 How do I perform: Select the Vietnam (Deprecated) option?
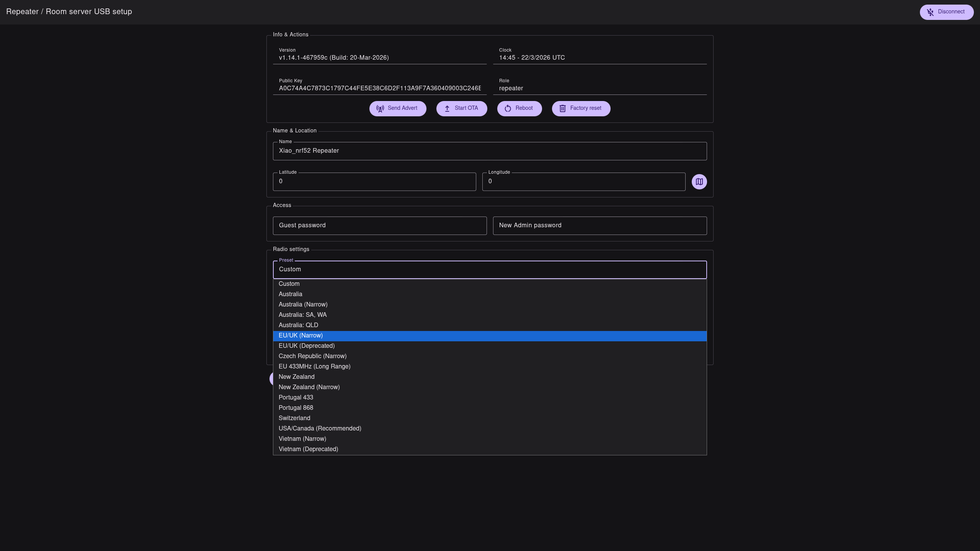point(308,449)
